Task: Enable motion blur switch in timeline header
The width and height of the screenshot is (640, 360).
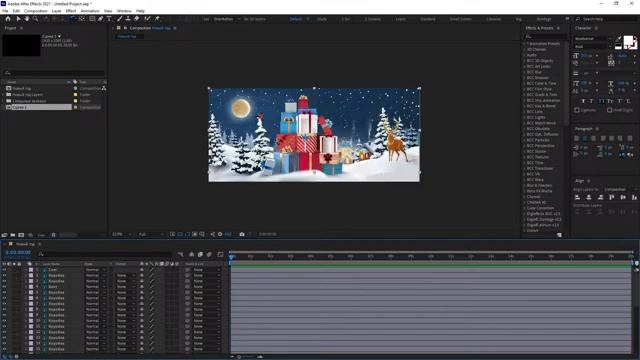Action: (209, 254)
